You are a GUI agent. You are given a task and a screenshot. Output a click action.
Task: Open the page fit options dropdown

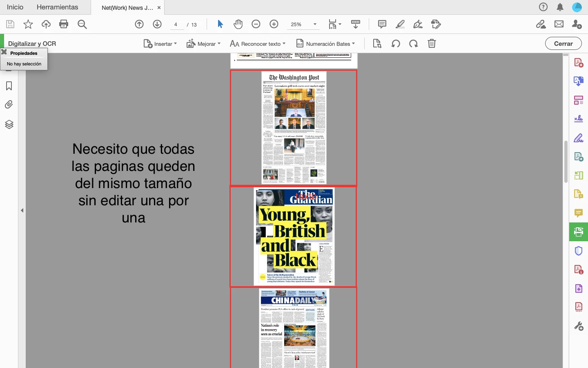pyautogui.click(x=335, y=25)
